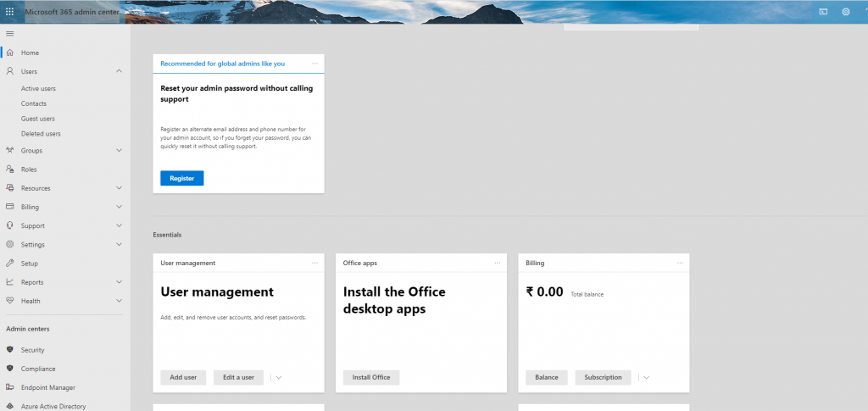Go to Active users

pyautogui.click(x=38, y=88)
